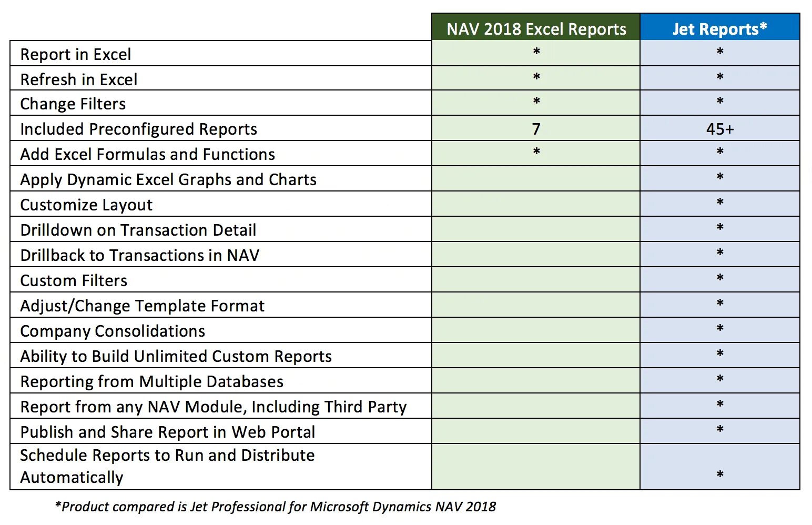812x525 pixels.
Task: Click 'Reporting from Multiple Databases' label
Action: tap(152, 381)
